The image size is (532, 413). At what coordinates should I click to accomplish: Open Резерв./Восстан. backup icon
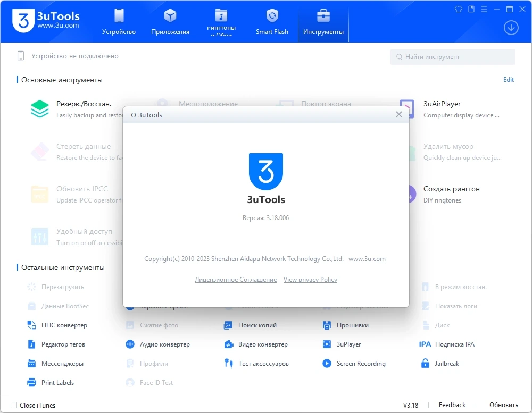pyautogui.click(x=40, y=109)
